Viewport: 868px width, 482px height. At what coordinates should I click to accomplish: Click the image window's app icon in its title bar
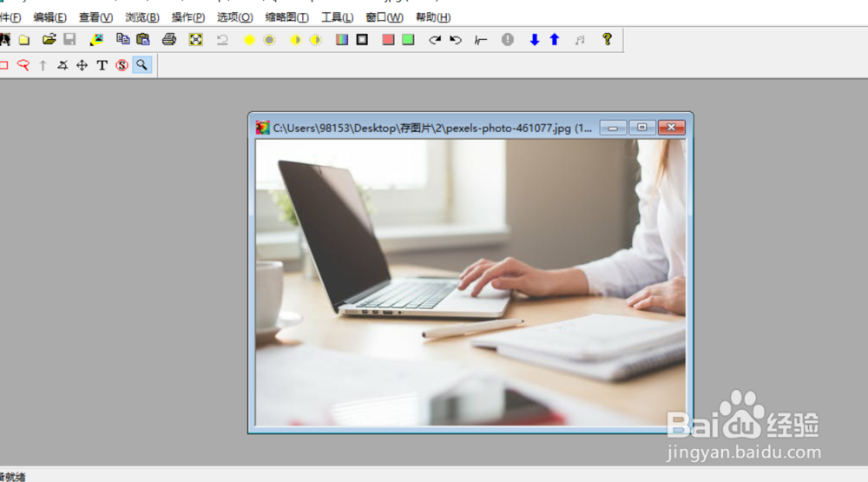[x=262, y=128]
